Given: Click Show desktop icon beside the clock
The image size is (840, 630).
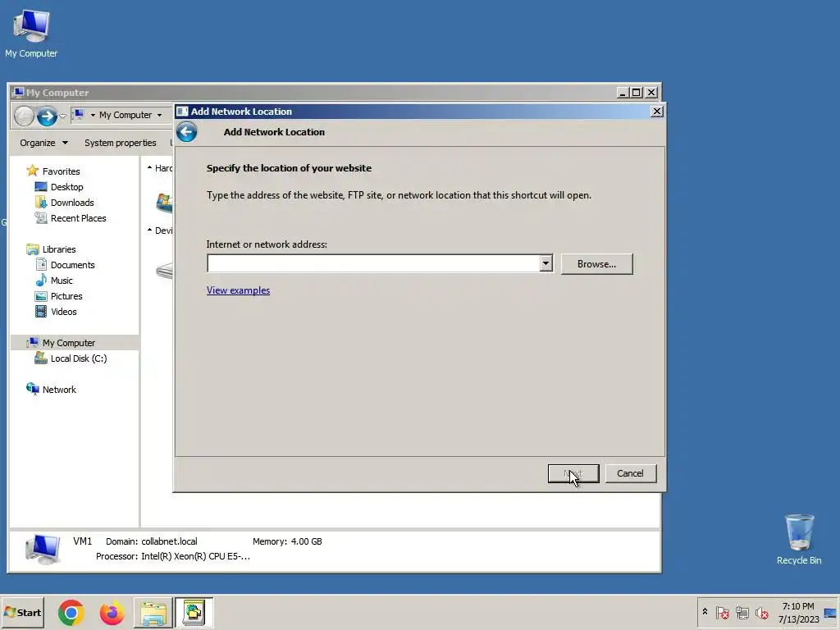Looking at the screenshot, I should pos(830,613).
